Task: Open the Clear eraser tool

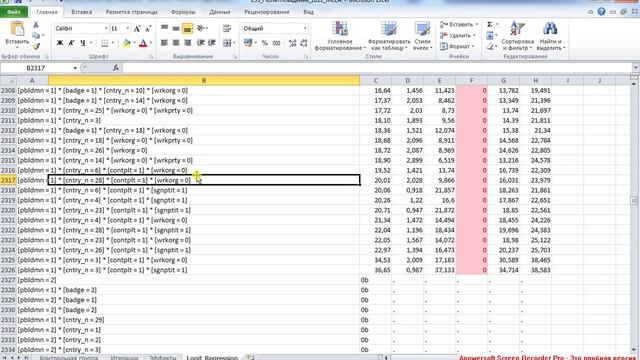Action: pyautogui.click(x=490, y=47)
